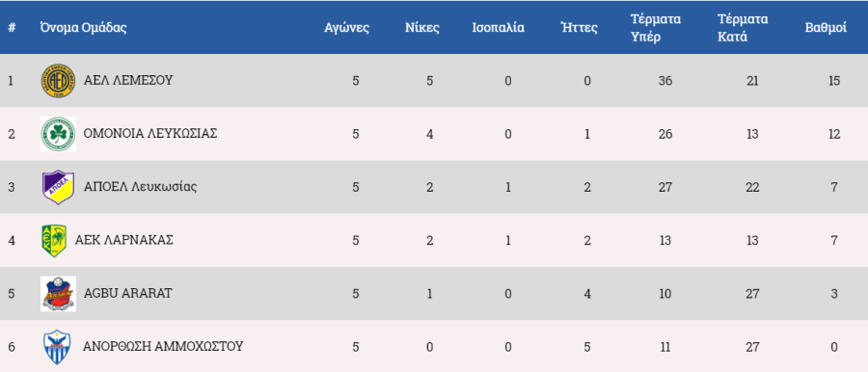Screen dimensions: 868x372
Task: Open the ΑΝΟΡΘΩΣΗ ΑΜΜΟΧΩΣΤΟΥ team name
Action: click(163, 347)
